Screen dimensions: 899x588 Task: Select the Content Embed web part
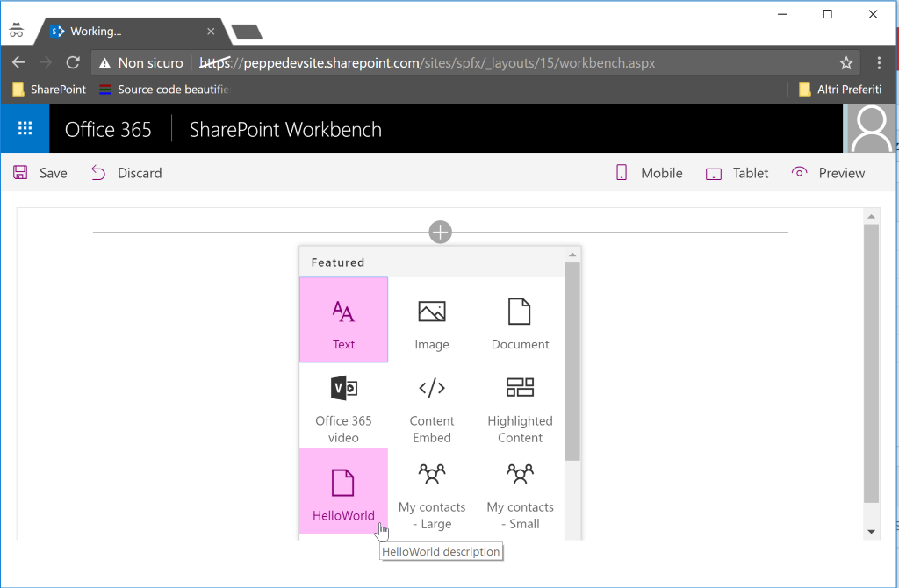(432, 405)
